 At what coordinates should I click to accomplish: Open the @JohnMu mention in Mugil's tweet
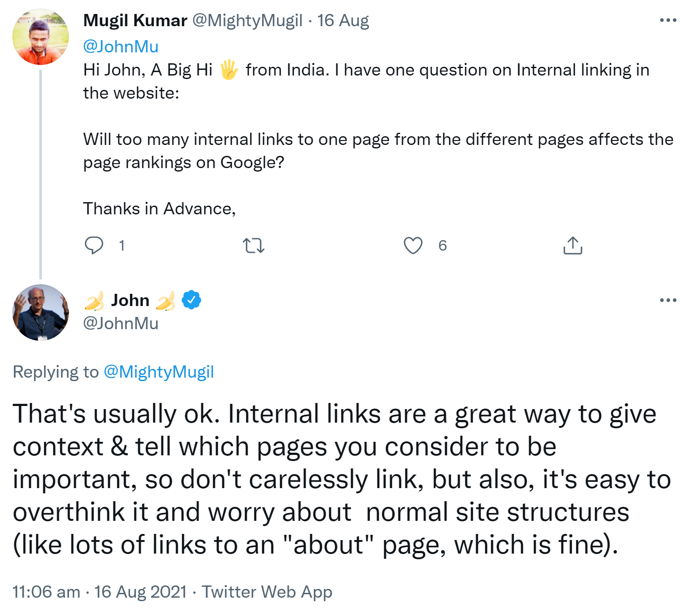(121, 46)
